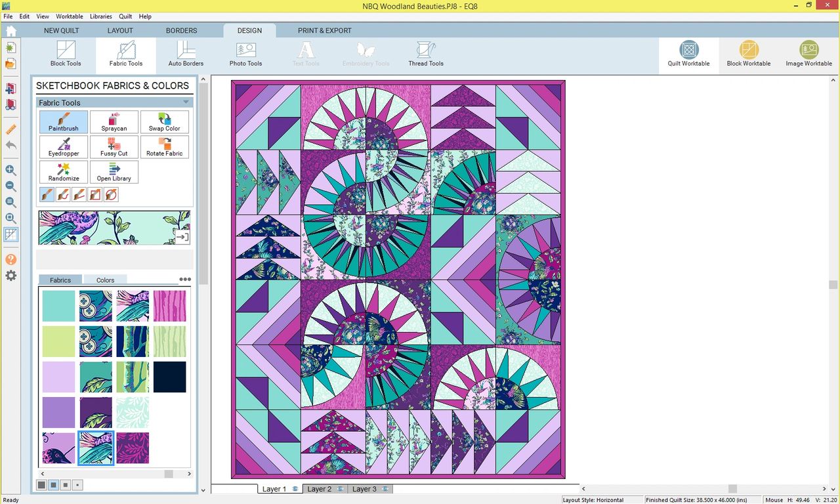Toggle Layer 1 visibility eye
The image size is (840, 504).
(x=295, y=489)
